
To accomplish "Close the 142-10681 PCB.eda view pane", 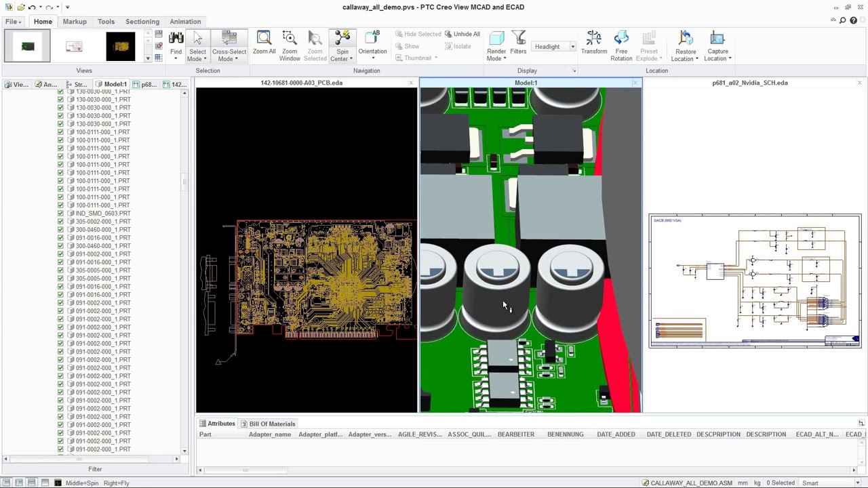I will (411, 83).
